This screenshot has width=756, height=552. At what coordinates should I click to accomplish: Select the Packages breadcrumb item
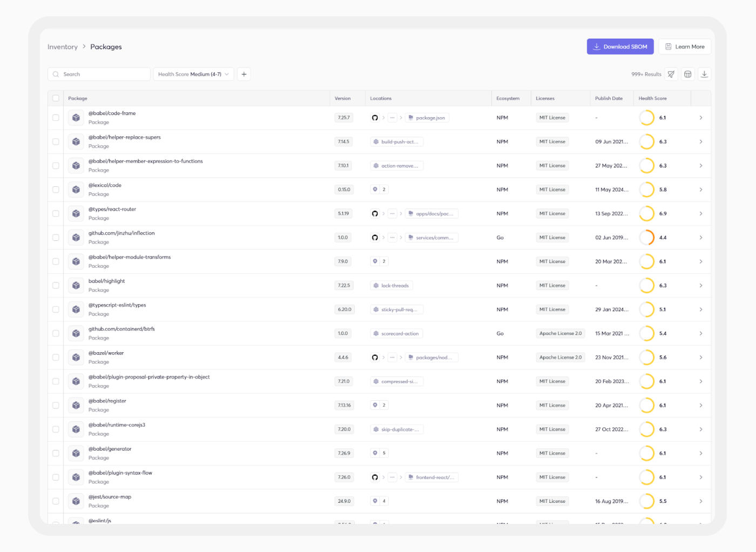coord(106,46)
